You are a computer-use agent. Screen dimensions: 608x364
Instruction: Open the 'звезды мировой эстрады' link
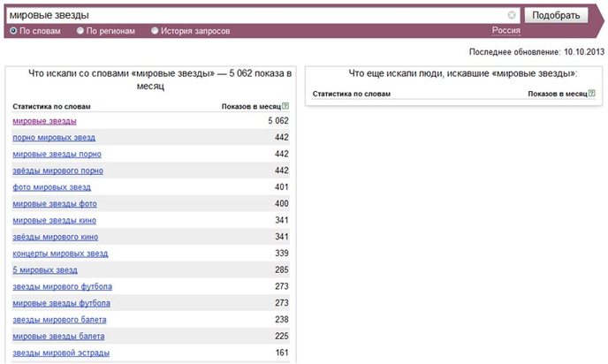click(x=61, y=353)
